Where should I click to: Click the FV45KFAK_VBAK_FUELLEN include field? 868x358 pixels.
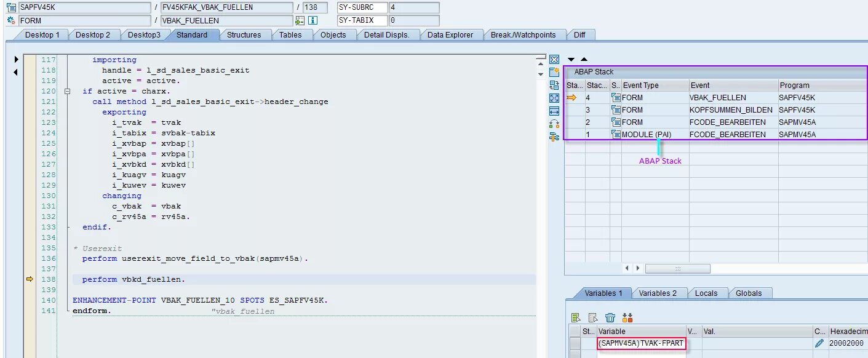pyautogui.click(x=226, y=7)
